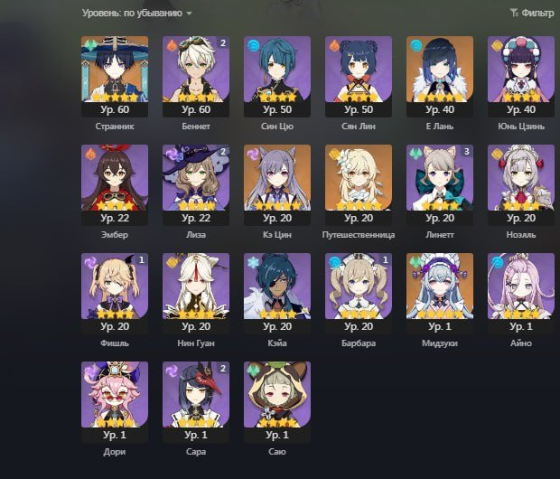Open the sort dropdown 'Уровень: по убыванию'
560x479 pixels.
point(137,13)
